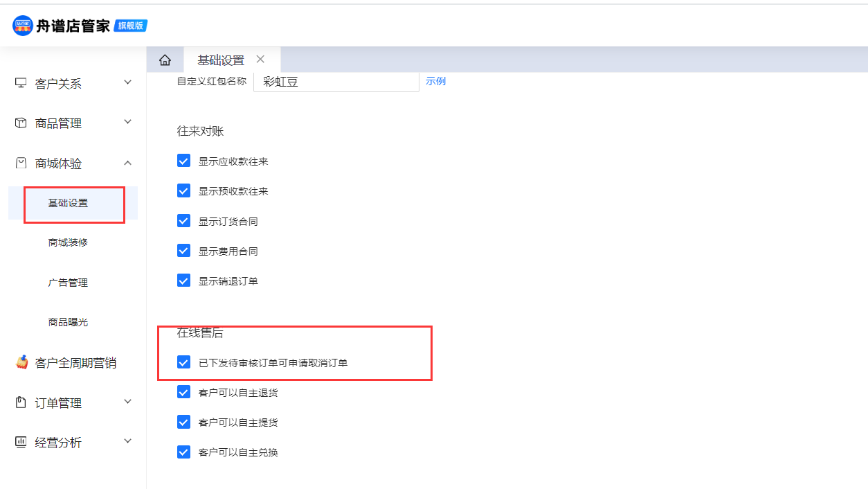
Task: Click the 自定义红包名称 input field
Action: (x=336, y=81)
